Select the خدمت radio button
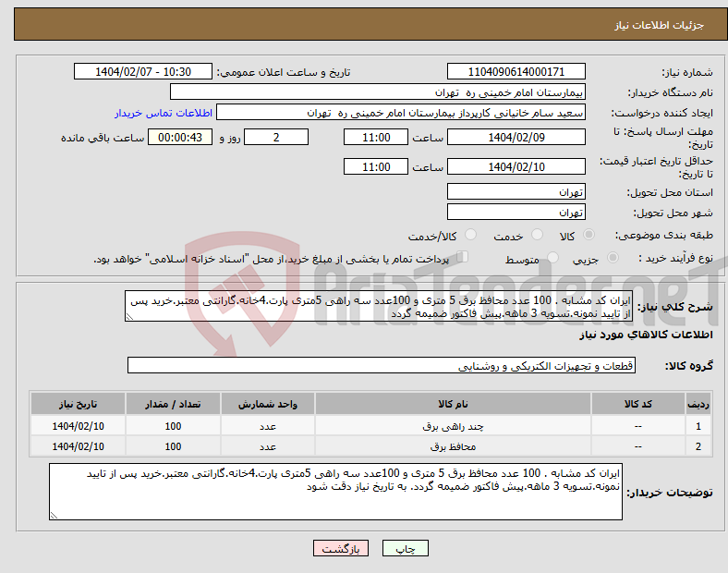This screenshot has width=728, height=573. coord(537,235)
